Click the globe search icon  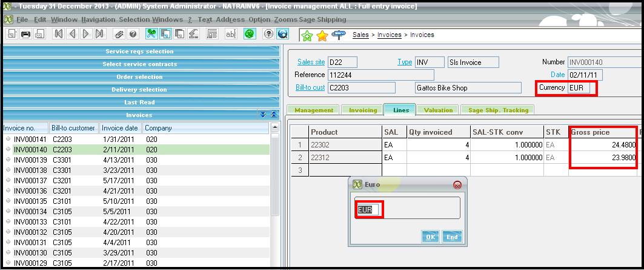point(282,34)
